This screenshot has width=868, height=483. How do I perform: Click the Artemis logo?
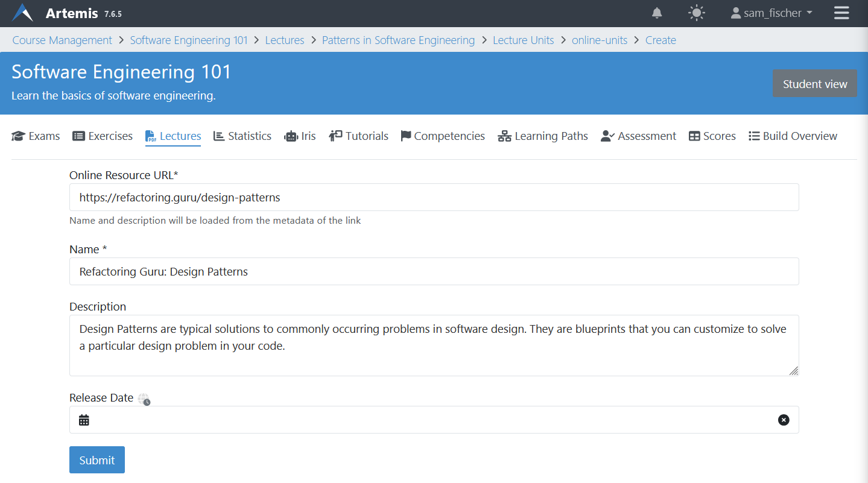(x=22, y=13)
